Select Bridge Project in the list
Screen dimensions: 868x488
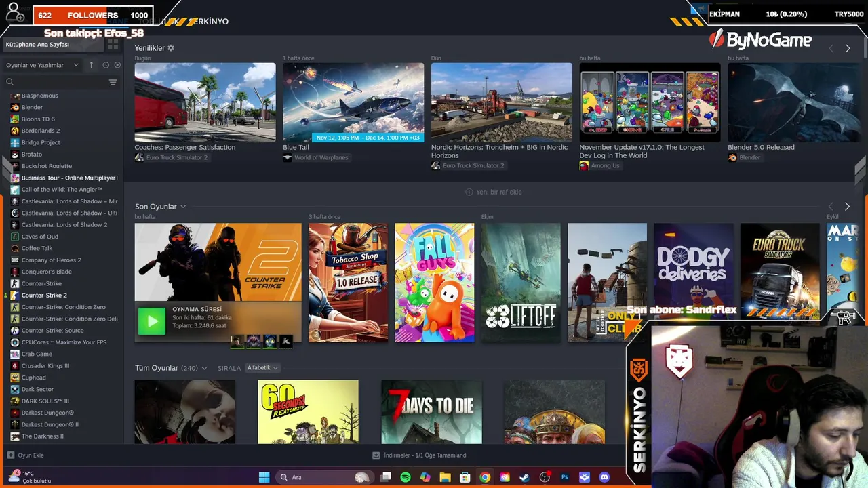(x=41, y=142)
